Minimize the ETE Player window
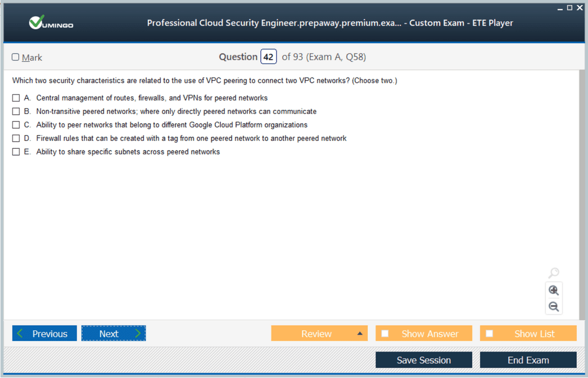588x378 pixels. click(x=560, y=8)
